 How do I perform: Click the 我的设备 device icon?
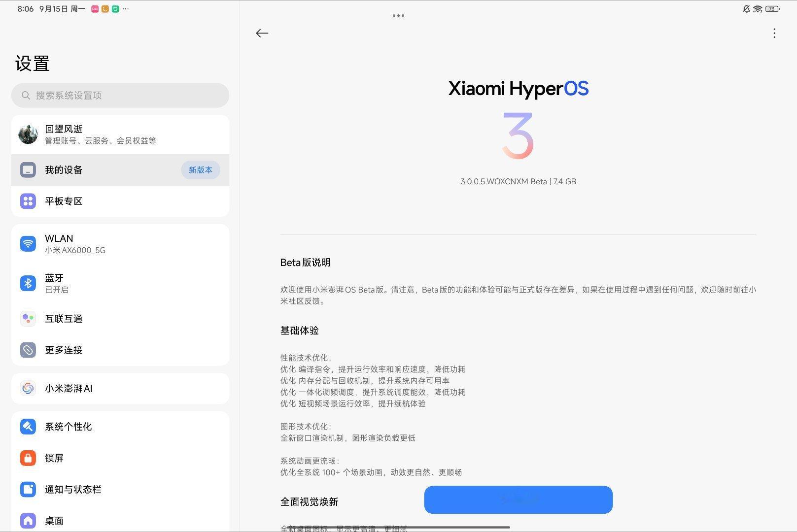[x=28, y=170]
